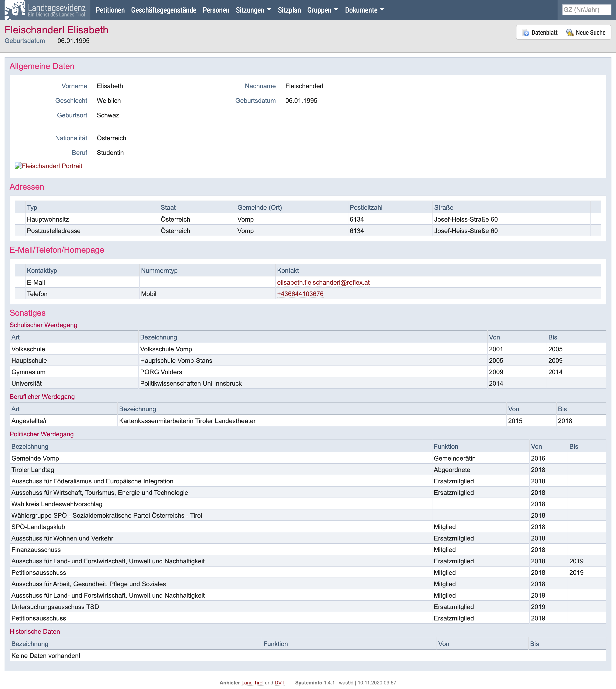Click the Studentin profession value

(x=110, y=153)
